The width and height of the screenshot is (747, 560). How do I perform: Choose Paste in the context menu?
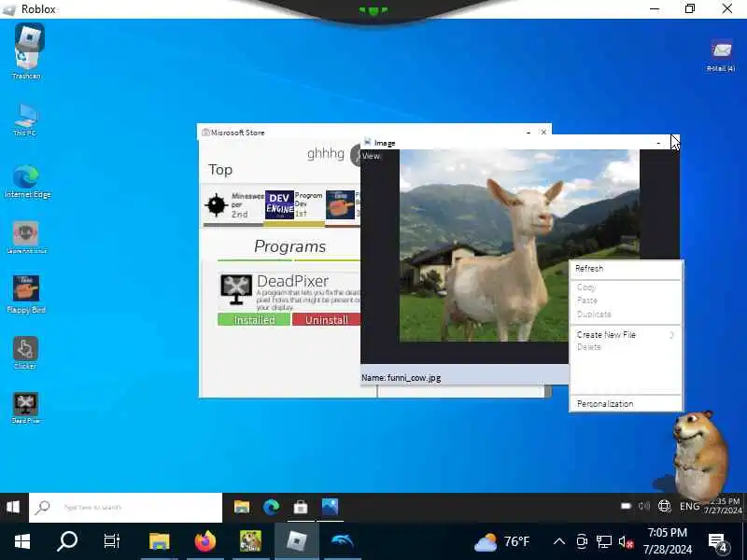587,301
